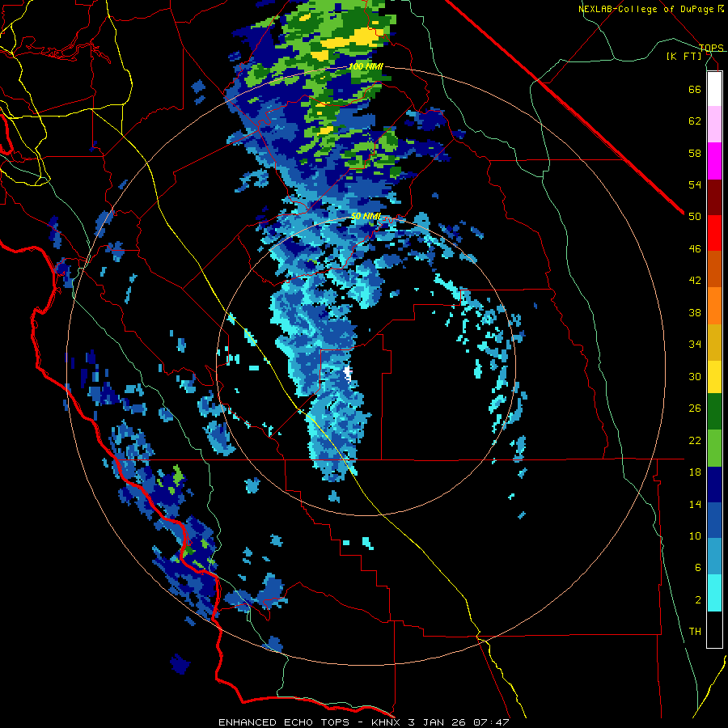Click the dark red swatch near 54
The height and width of the screenshot is (728, 728).
pos(714,197)
